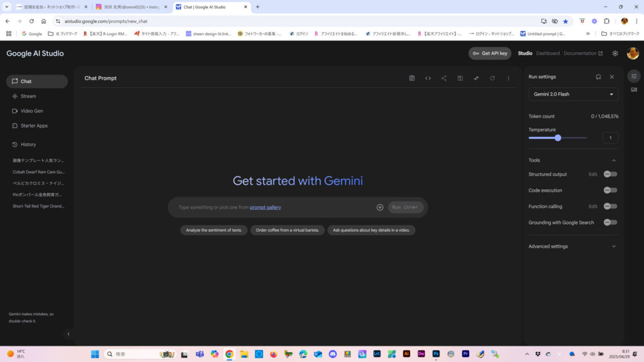
Task: Click the Get API key button
Action: coord(490,53)
